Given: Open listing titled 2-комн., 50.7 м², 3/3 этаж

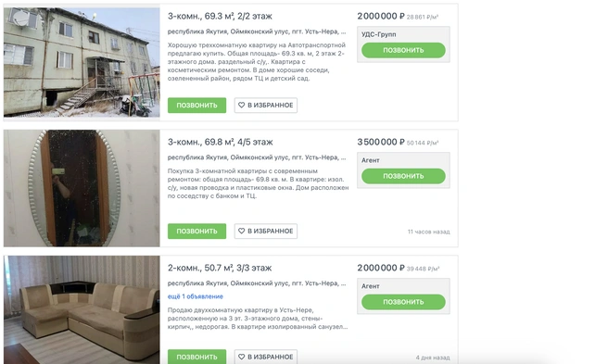Looking at the screenshot, I should point(220,268).
